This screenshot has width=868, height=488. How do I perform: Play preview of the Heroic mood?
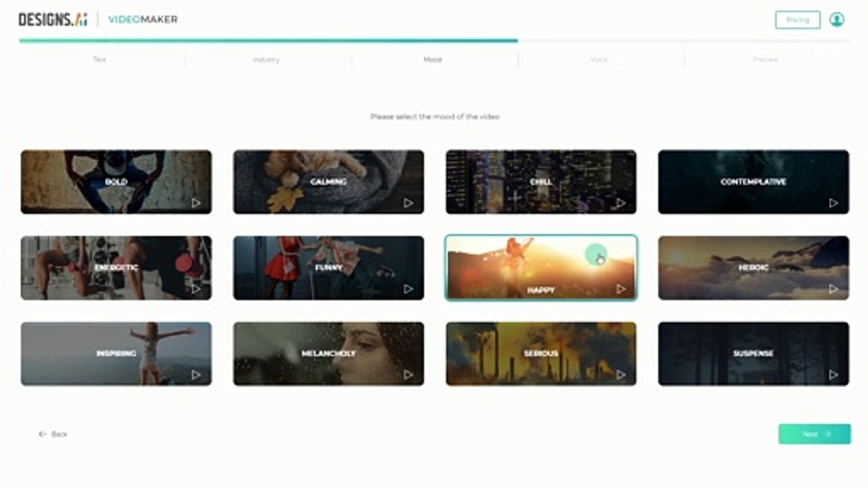click(833, 289)
